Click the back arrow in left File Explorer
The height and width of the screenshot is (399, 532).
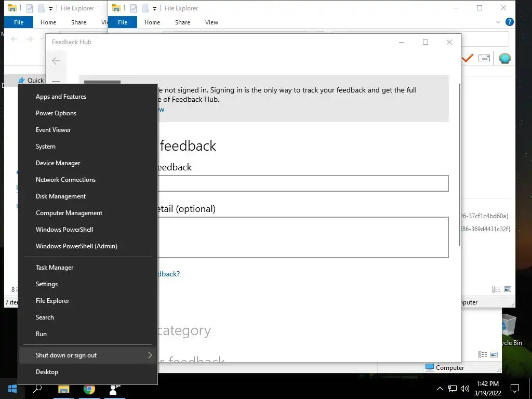coord(14,39)
